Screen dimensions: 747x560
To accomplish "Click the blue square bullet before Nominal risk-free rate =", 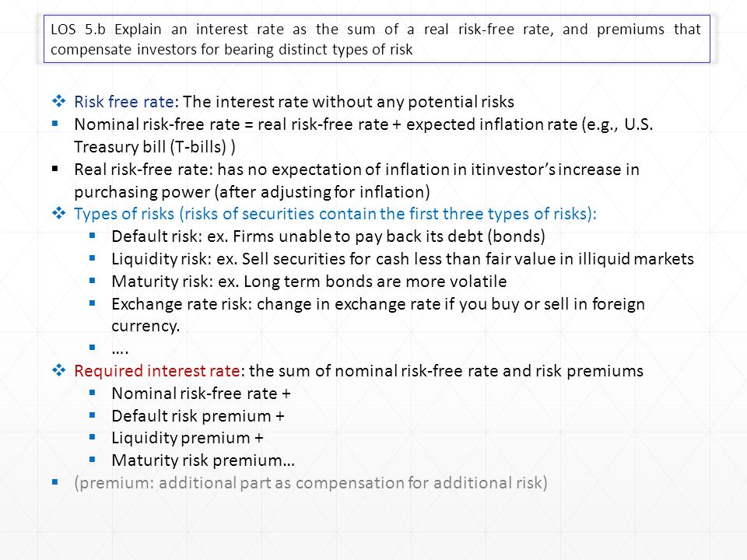I will 54,124.
